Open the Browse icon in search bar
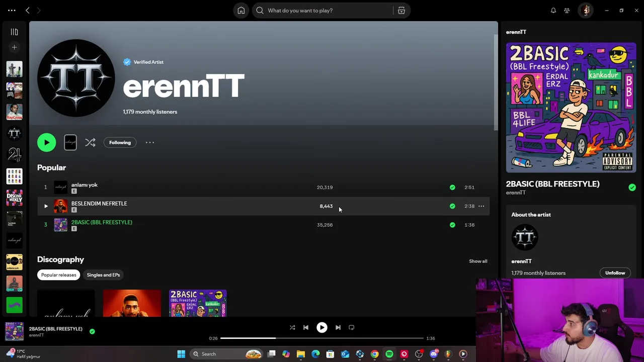The height and width of the screenshot is (362, 644). coord(401,10)
